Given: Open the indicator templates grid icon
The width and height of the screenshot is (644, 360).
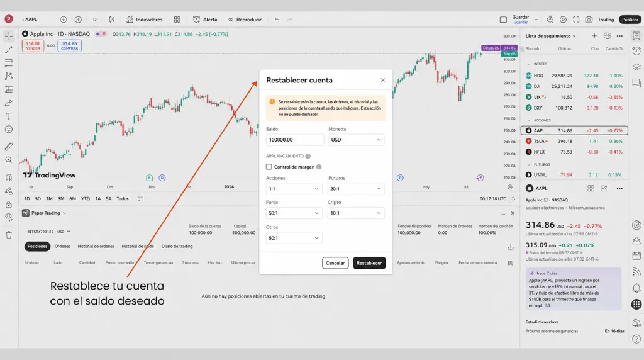Looking at the screenshot, I should 177,20.
